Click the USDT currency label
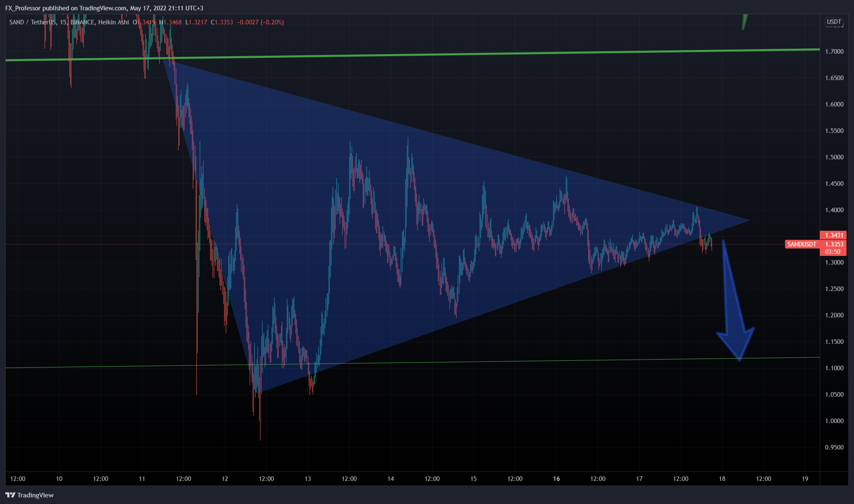854x504 pixels. [834, 22]
